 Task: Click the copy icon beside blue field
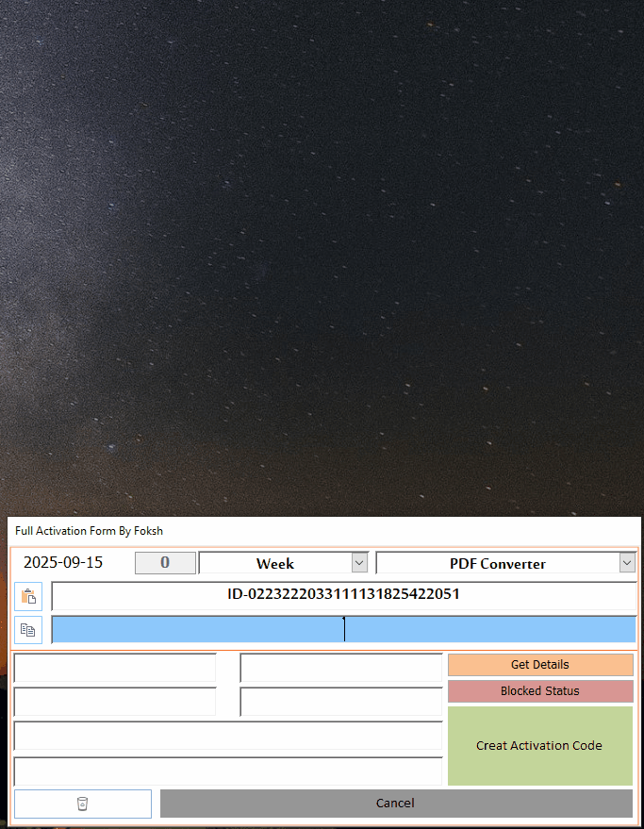[28, 630]
